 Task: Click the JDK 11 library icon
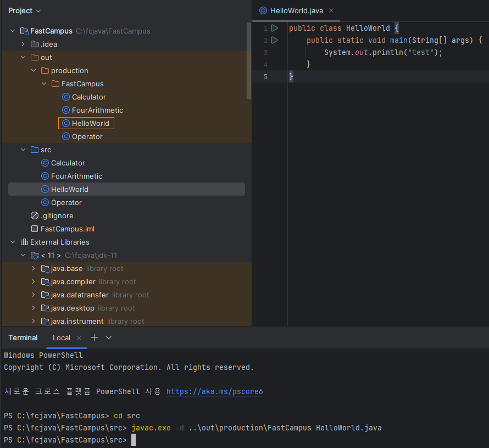click(x=35, y=255)
